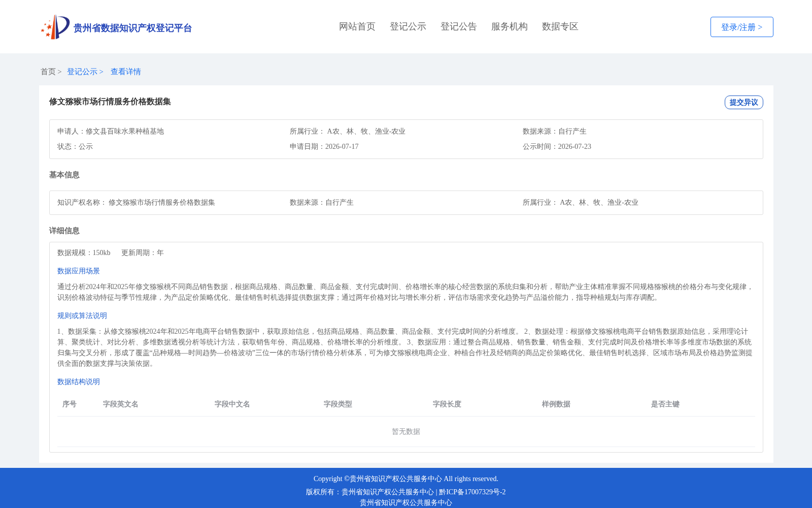This screenshot has height=508, width=812.
Task: Click the 申请日期：2026-07-17 text
Action: click(x=324, y=146)
